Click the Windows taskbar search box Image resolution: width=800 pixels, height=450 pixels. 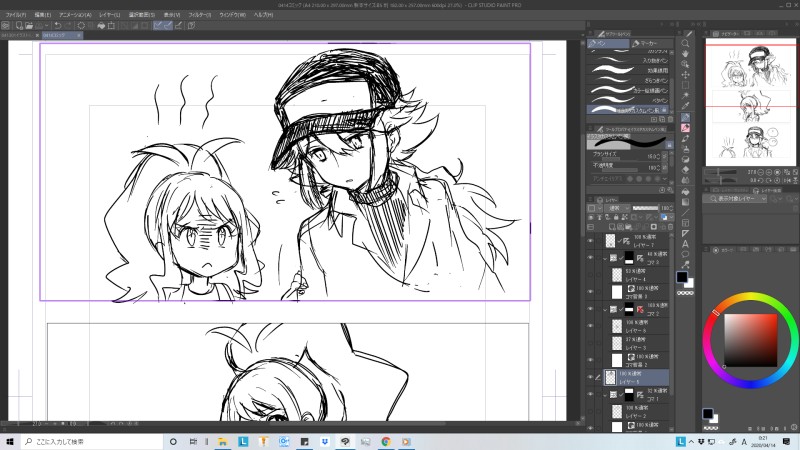pos(92,441)
